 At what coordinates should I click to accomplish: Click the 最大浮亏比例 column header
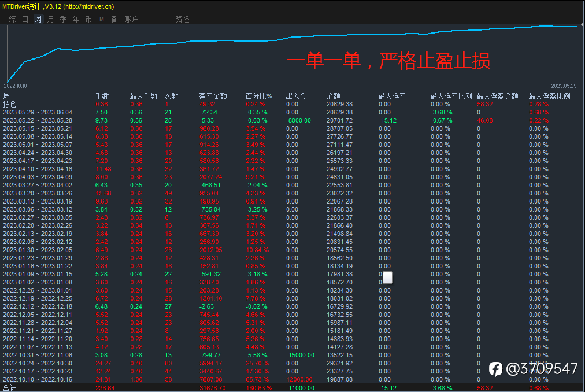(x=451, y=96)
